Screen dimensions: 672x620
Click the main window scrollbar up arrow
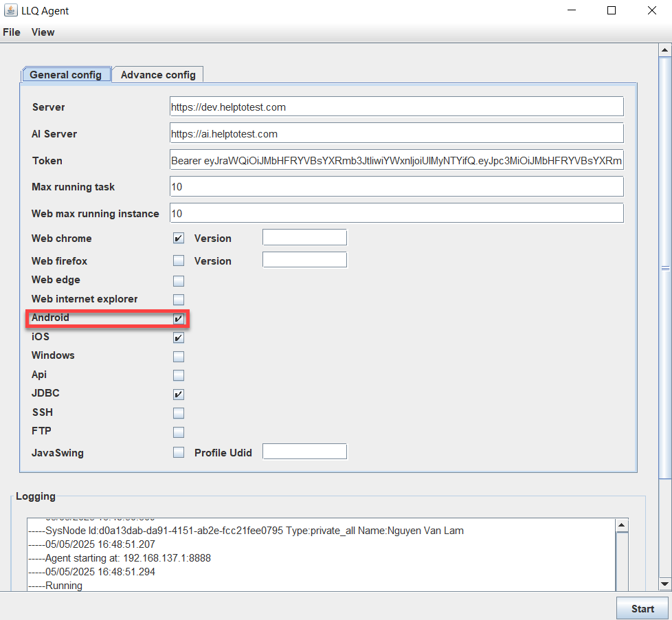click(x=664, y=50)
